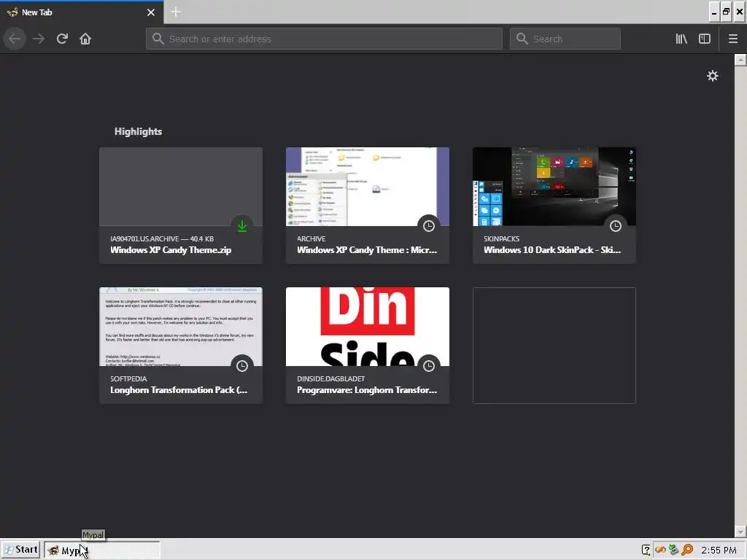
Task: Click the DINSIDE.DAGBLADET source label
Action: tap(330, 378)
